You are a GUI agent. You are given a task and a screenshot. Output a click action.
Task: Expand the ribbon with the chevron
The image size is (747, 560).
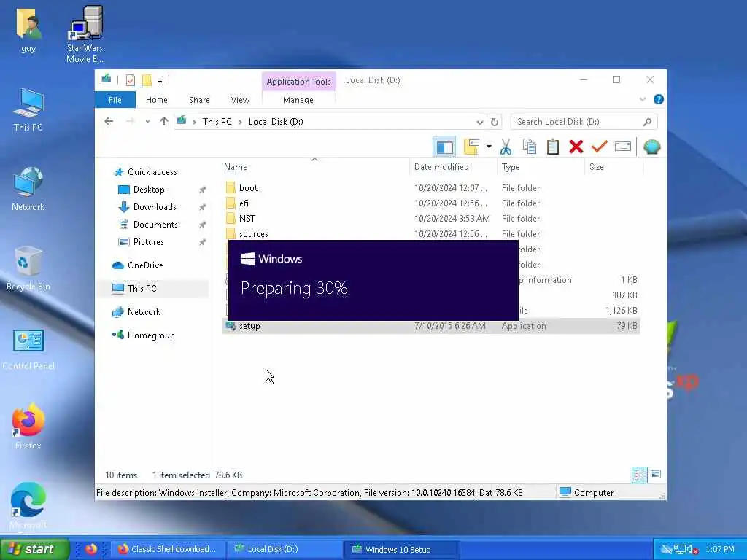[643, 99]
